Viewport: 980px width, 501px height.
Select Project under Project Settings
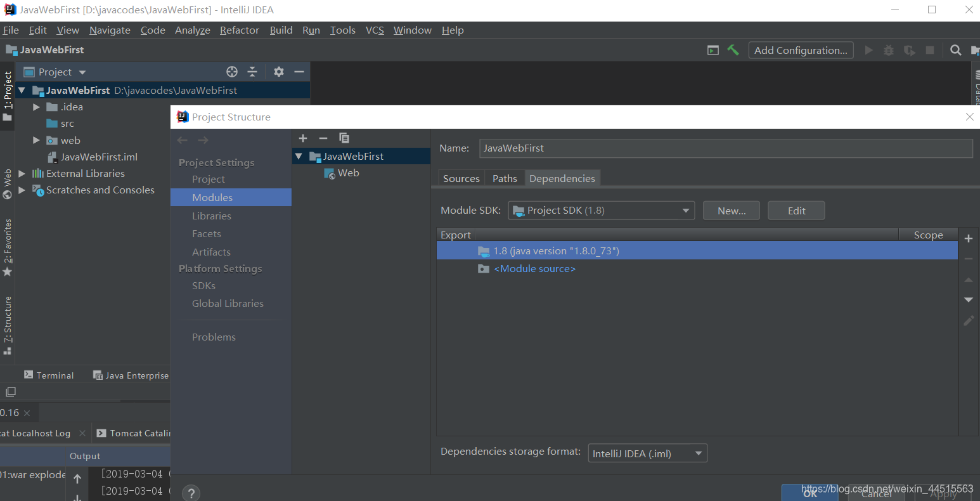[209, 179]
